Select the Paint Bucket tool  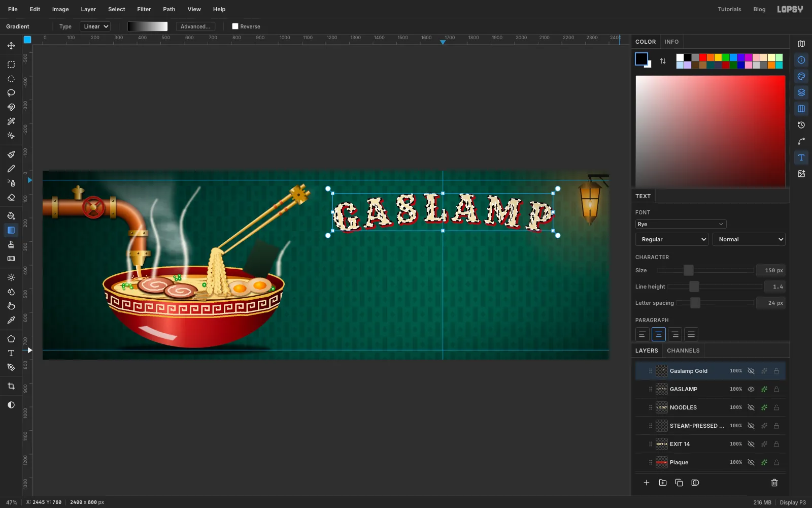11,216
